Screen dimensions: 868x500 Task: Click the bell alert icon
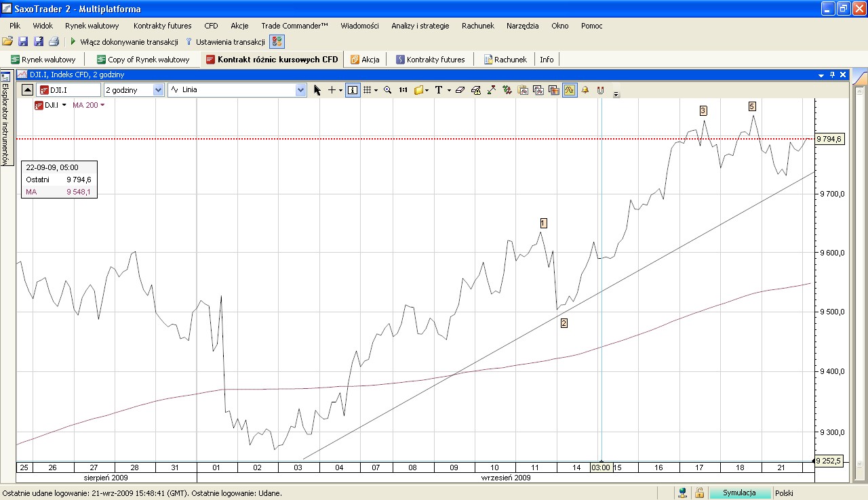585,90
